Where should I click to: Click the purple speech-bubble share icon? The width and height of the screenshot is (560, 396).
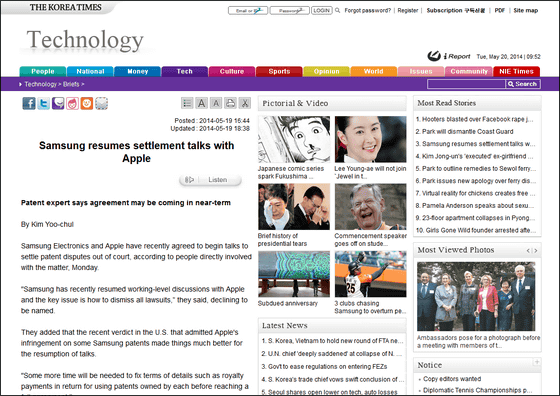(58, 104)
